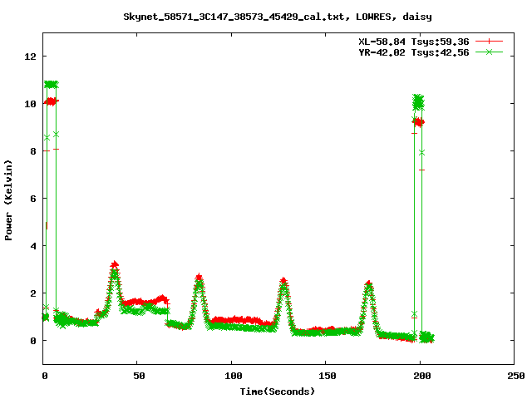This screenshot has height=399, width=532.
Task: Click the red XL legend line sample
Action: coord(489,42)
